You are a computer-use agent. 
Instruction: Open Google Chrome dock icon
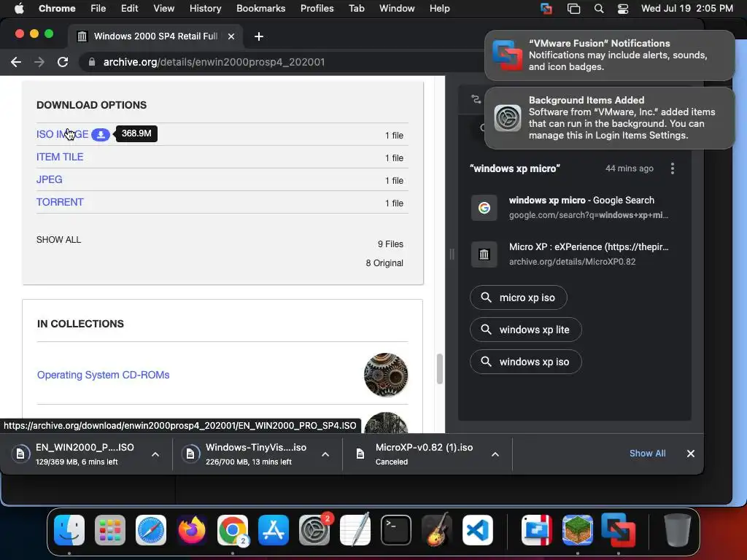click(233, 530)
